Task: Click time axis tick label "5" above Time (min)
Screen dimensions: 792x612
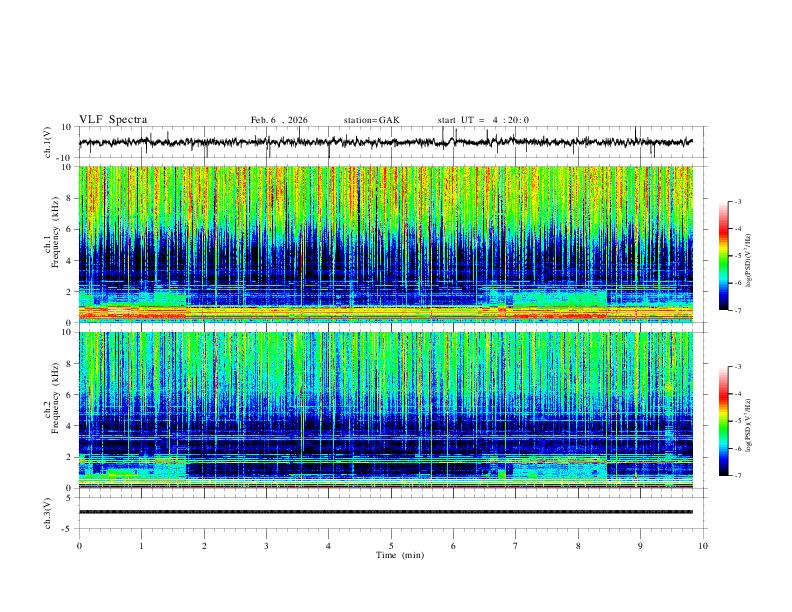Action: click(391, 546)
